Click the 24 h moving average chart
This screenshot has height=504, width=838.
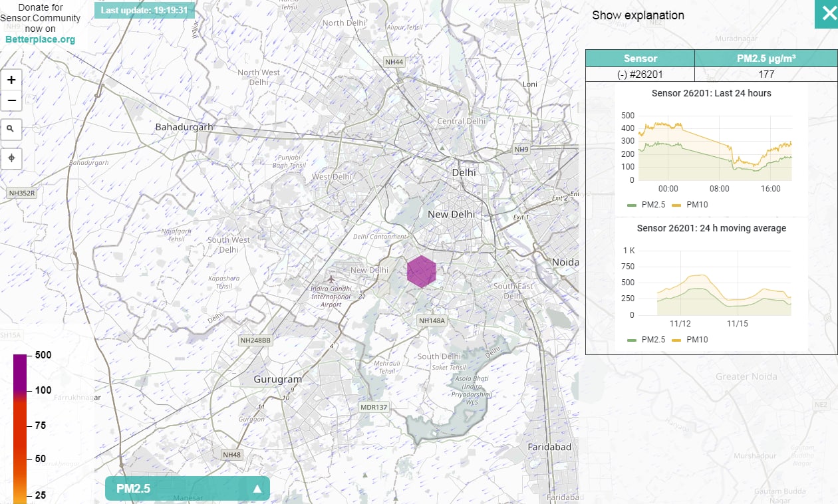715,283
